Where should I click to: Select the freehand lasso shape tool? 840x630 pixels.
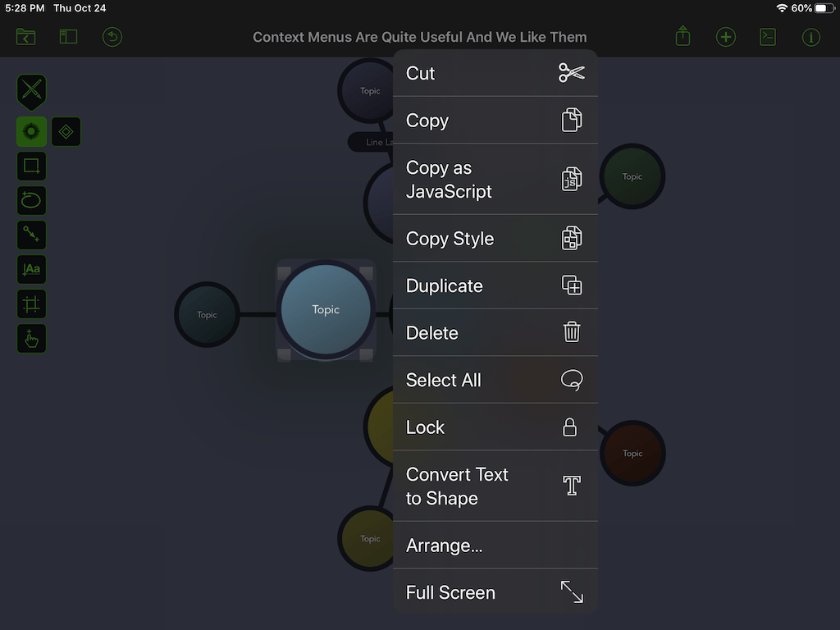32,200
